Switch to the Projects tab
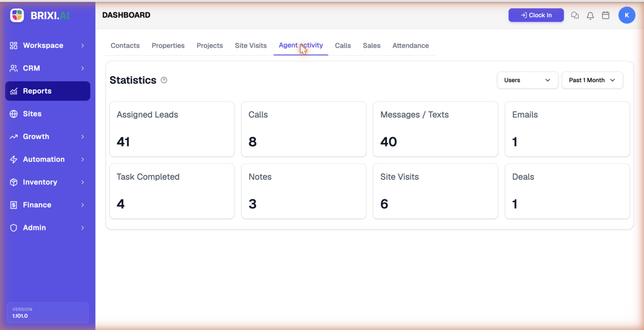Screen dimensions: 644x330 click(210, 46)
